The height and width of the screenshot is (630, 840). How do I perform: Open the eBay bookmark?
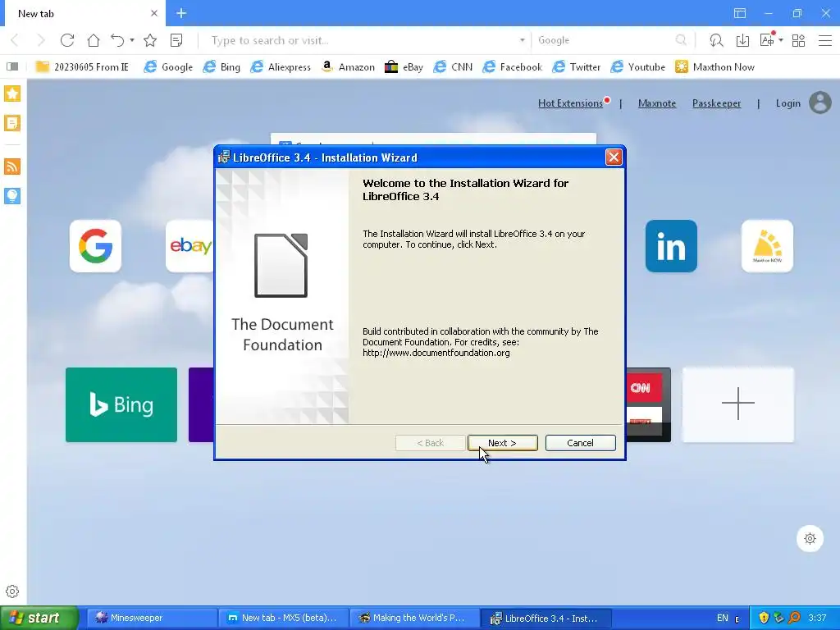[404, 67]
